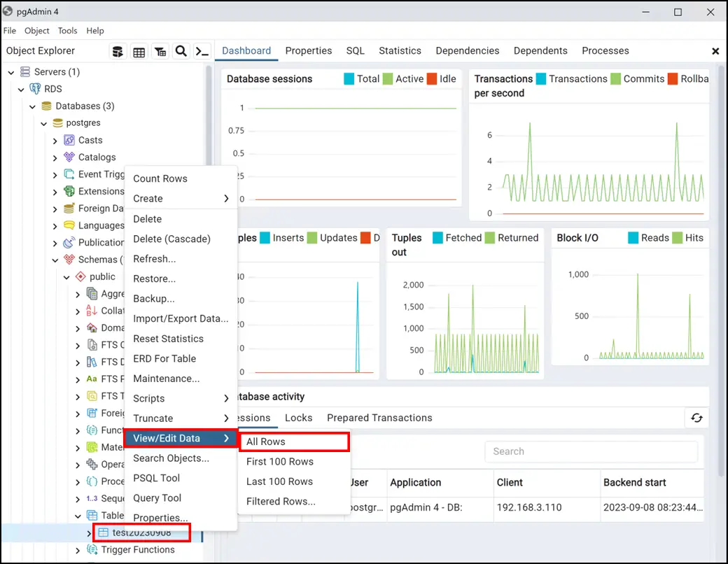Click the Idle sessions legend swatch
The image size is (728, 564).
432,79
